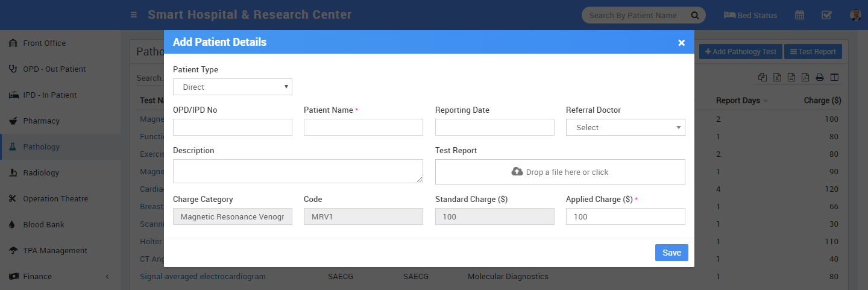The height and width of the screenshot is (290, 868).
Task: Click the magnifier search icon in header
Action: [x=694, y=15]
